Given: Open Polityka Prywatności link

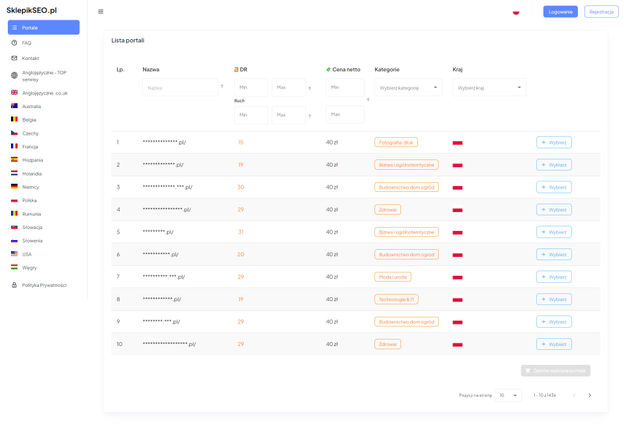Looking at the screenshot, I should [x=44, y=285].
